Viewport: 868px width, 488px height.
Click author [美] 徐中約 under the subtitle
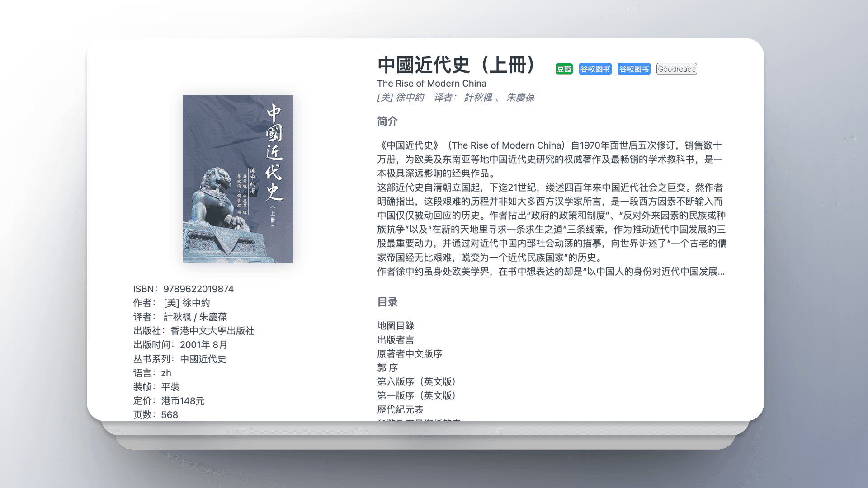pos(401,98)
